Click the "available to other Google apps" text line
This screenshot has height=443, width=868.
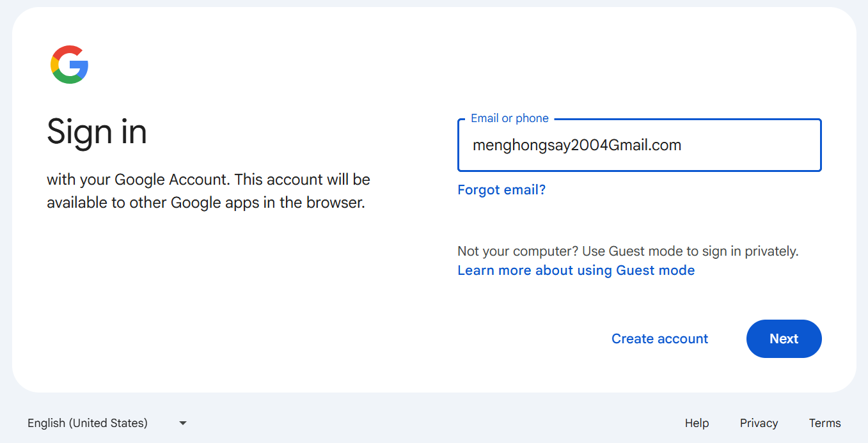click(205, 203)
